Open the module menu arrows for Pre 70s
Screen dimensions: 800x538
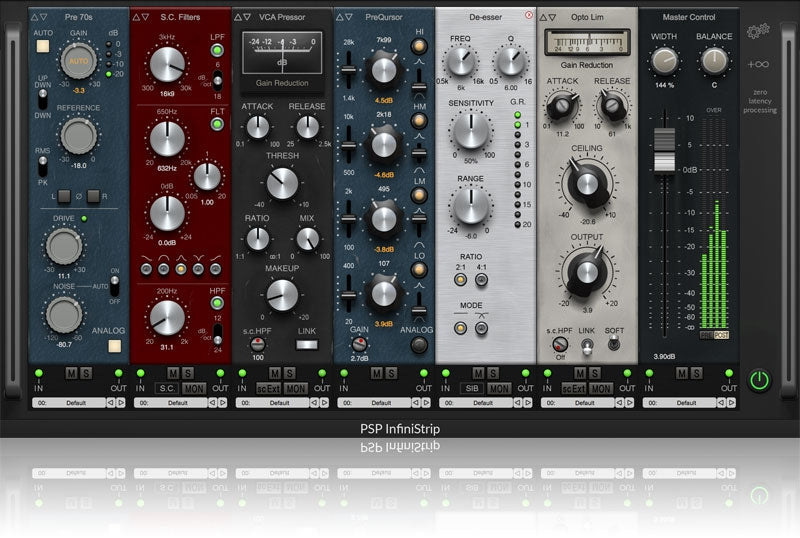(x=39, y=17)
